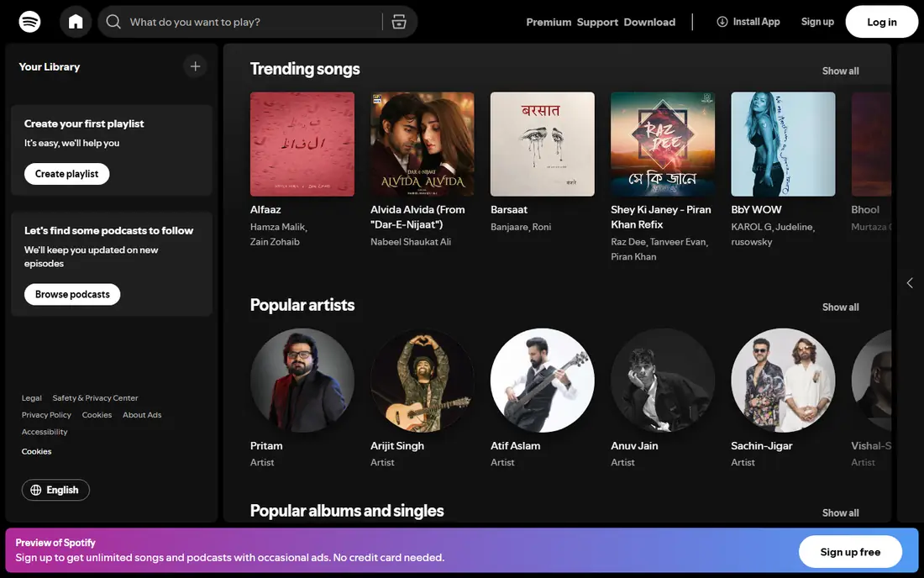The height and width of the screenshot is (578, 924).
Task: Click the Hamza Malik artist name
Action: (x=277, y=227)
